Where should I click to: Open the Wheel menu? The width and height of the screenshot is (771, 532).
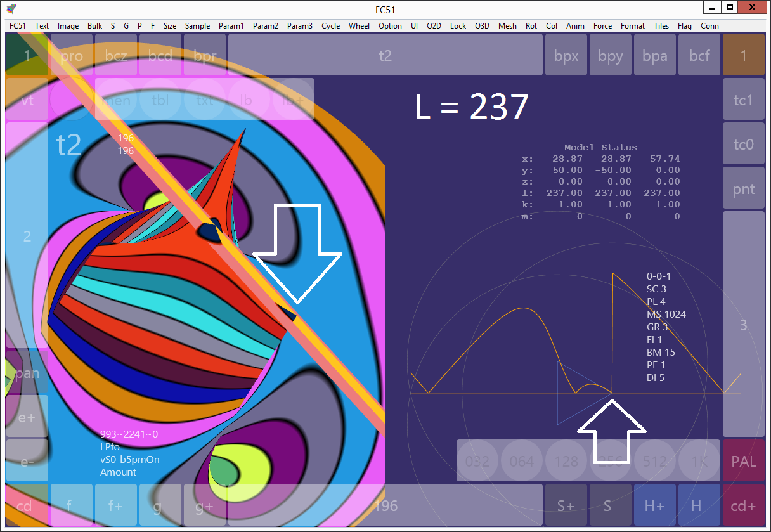click(x=359, y=26)
